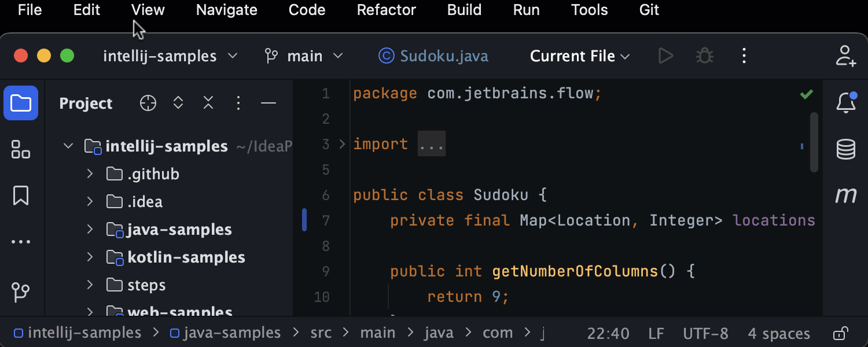Screen dimensions: 868x347
Task: Toggle the read-only lock icon in status bar
Action: tap(840, 334)
